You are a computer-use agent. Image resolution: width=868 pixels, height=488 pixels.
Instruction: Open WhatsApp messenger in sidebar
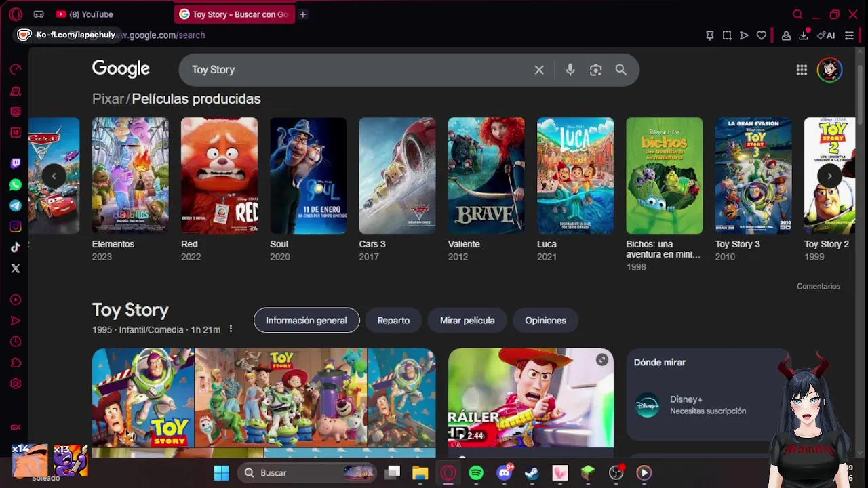point(16,184)
